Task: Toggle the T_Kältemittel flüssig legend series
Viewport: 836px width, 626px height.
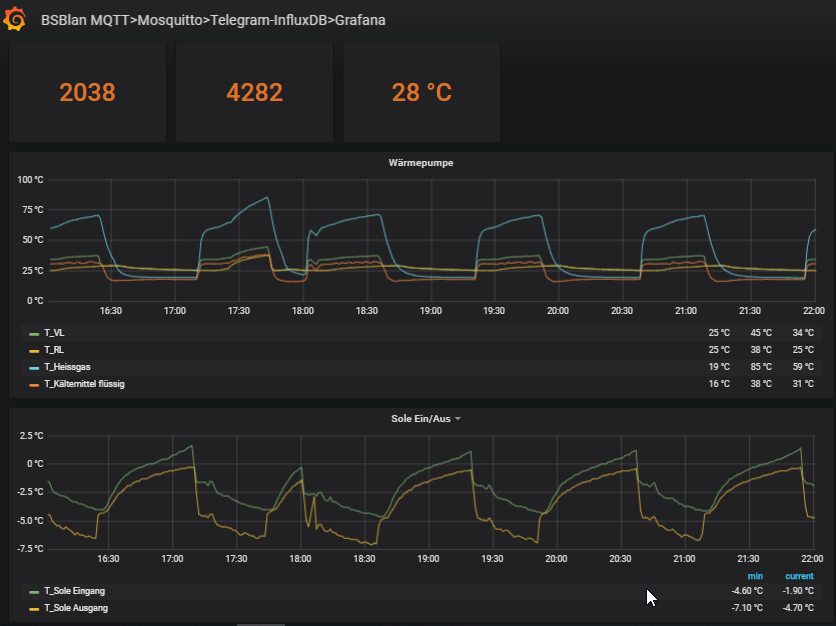Action: 84,384
